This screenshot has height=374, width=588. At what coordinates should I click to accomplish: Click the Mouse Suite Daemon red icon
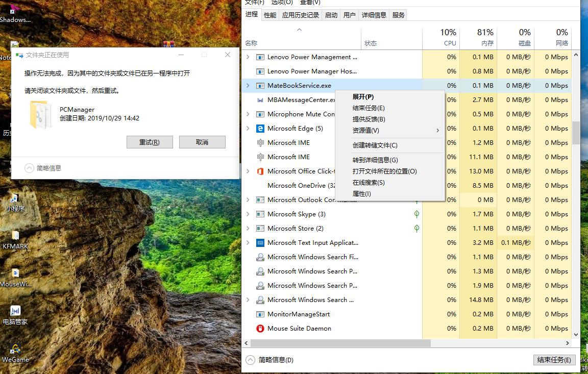(x=260, y=328)
